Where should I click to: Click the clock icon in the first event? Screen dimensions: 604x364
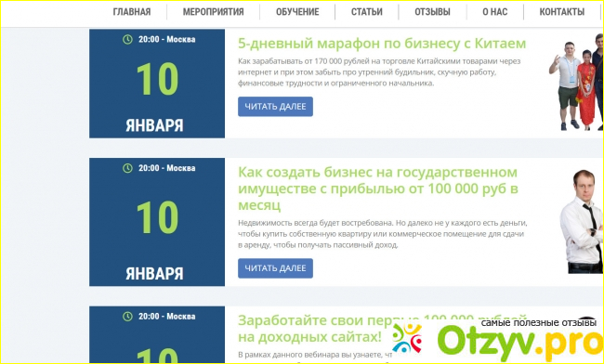pyautogui.click(x=127, y=39)
